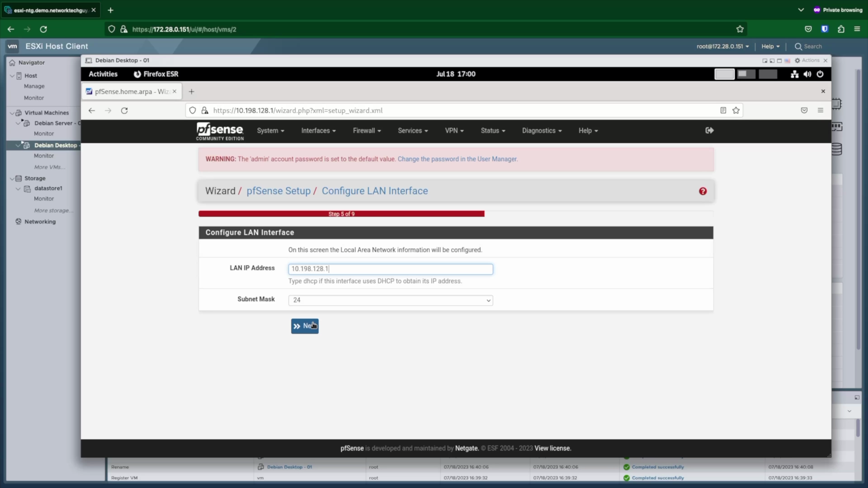
Task: Open Actions gear in VM console window
Action: click(x=807, y=61)
